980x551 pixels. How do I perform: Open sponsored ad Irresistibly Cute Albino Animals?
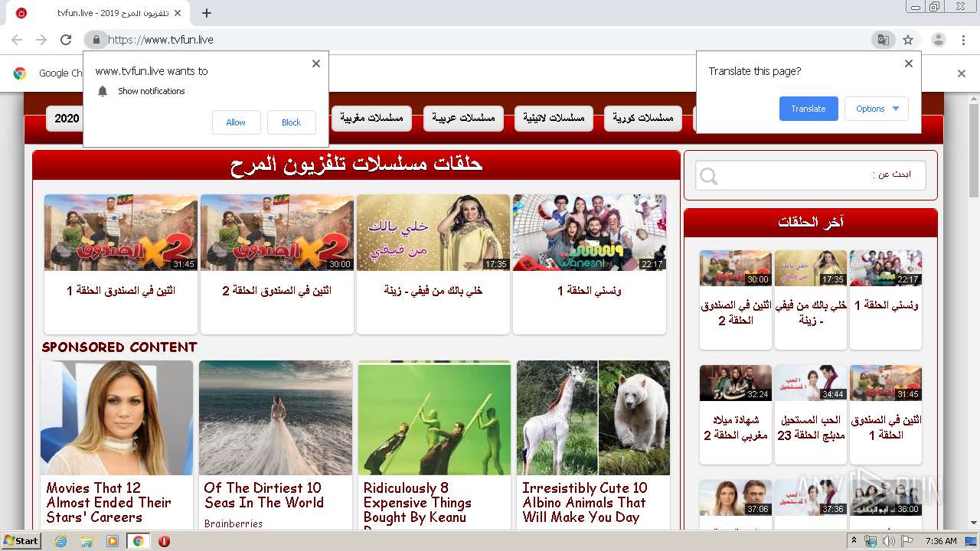(584, 502)
